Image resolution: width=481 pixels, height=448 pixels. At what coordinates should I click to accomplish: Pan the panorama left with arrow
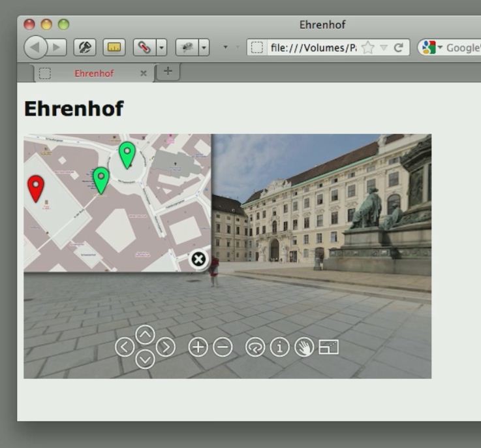124,347
